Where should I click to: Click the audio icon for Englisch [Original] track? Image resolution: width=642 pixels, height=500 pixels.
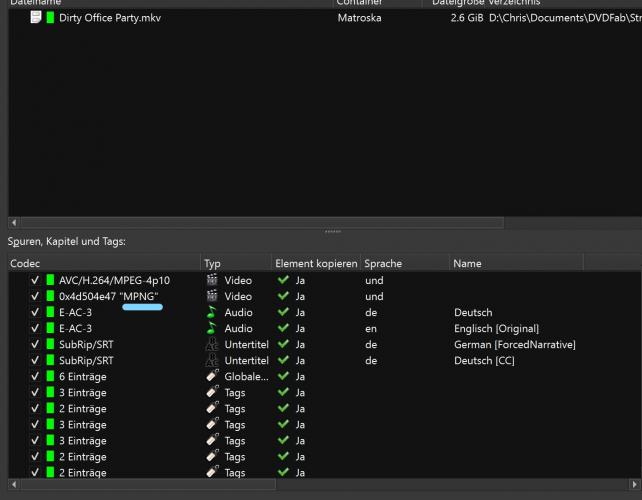click(212, 329)
